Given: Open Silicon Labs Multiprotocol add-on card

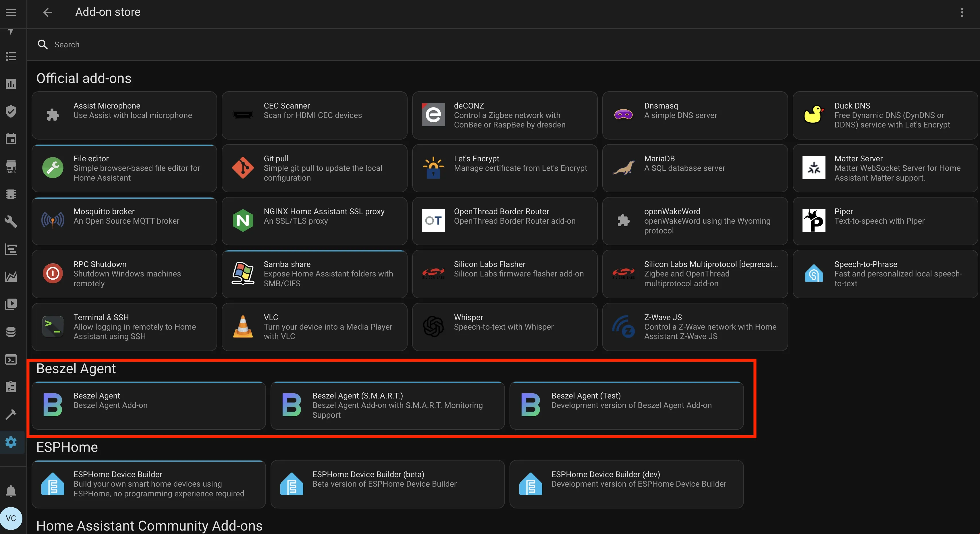Looking at the screenshot, I should pyautogui.click(x=695, y=274).
